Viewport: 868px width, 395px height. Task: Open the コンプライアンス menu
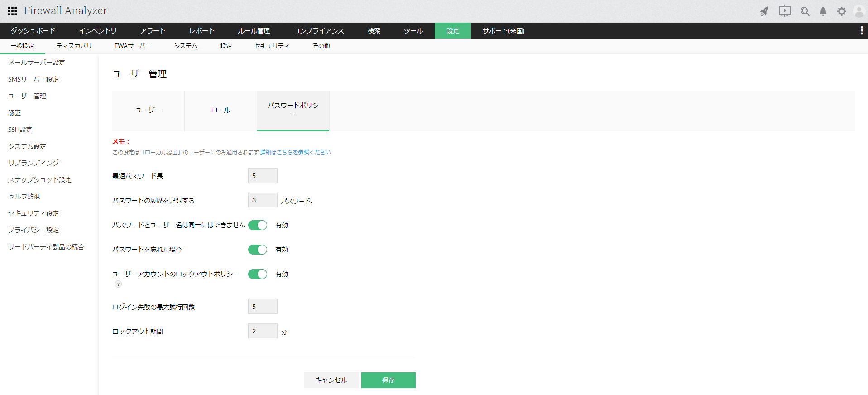click(x=319, y=30)
